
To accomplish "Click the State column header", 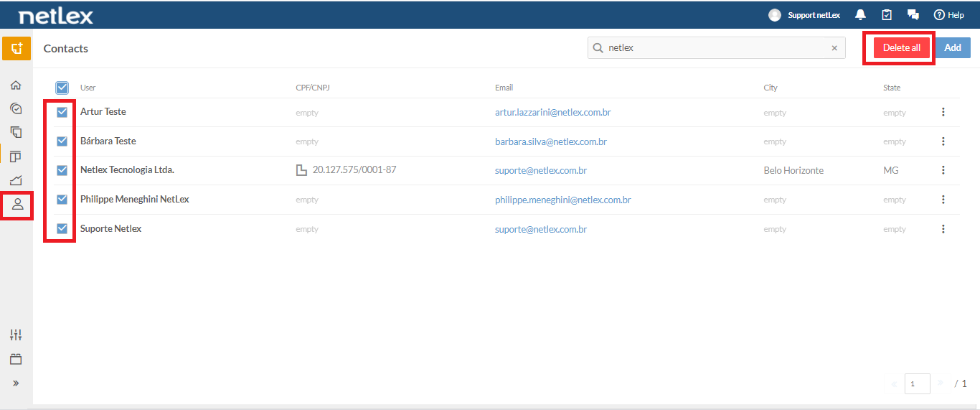I will pos(892,88).
